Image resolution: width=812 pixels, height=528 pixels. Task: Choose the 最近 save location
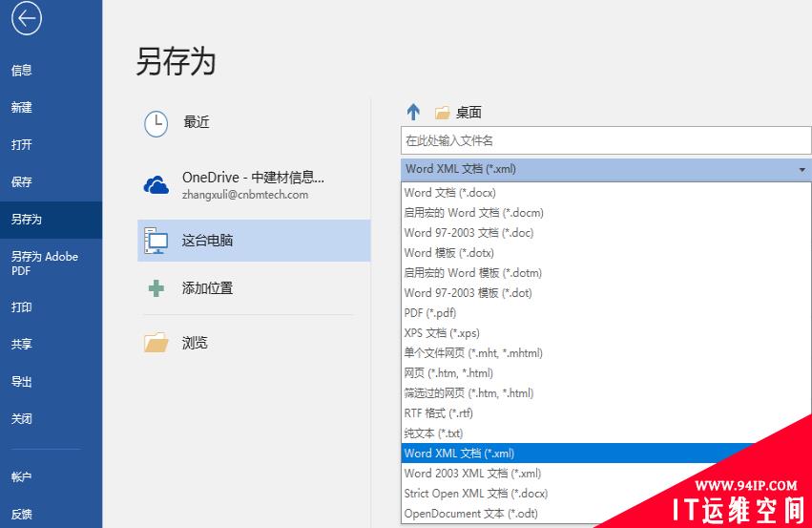[x=254, y=123]
